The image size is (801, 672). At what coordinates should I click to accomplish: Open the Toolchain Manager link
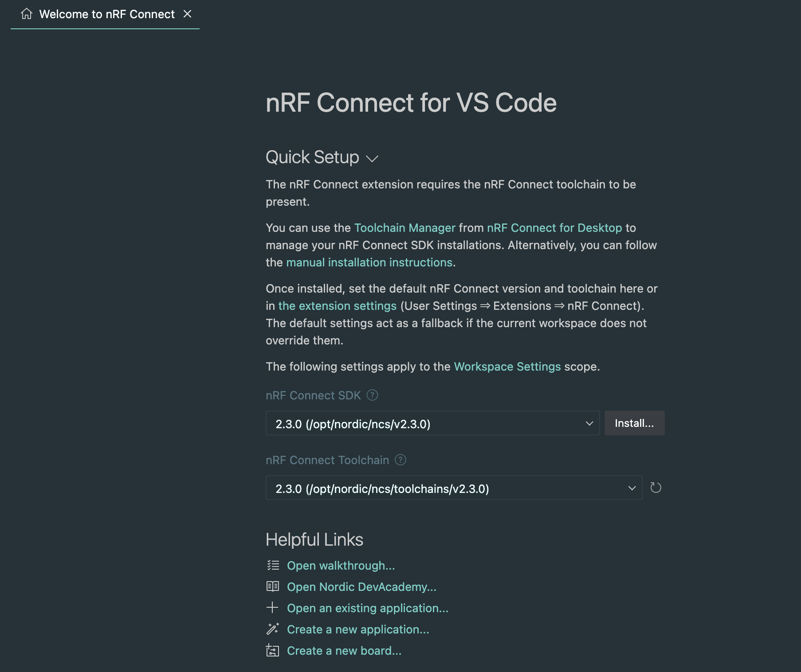point(404,228)
